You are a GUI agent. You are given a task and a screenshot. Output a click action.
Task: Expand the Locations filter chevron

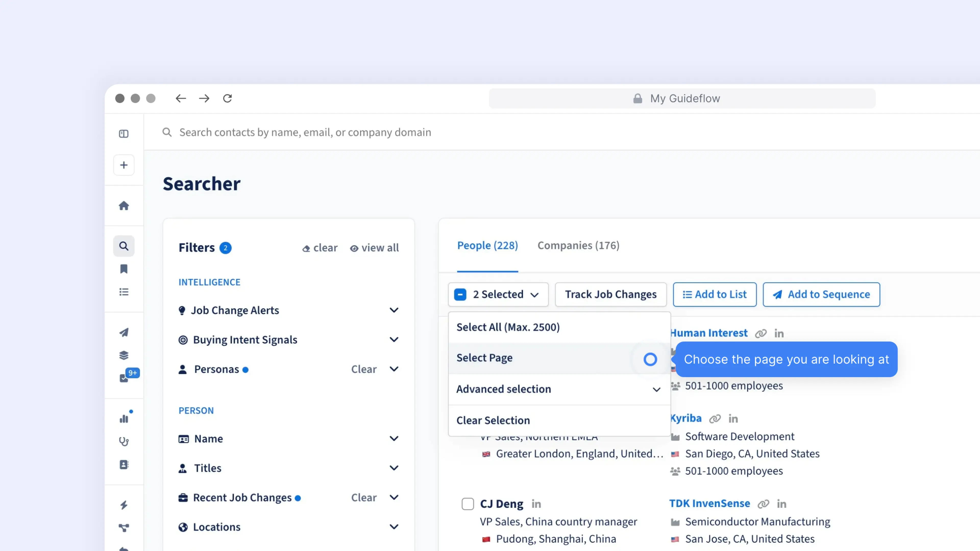pyautogui.click(x=394, y=527)
